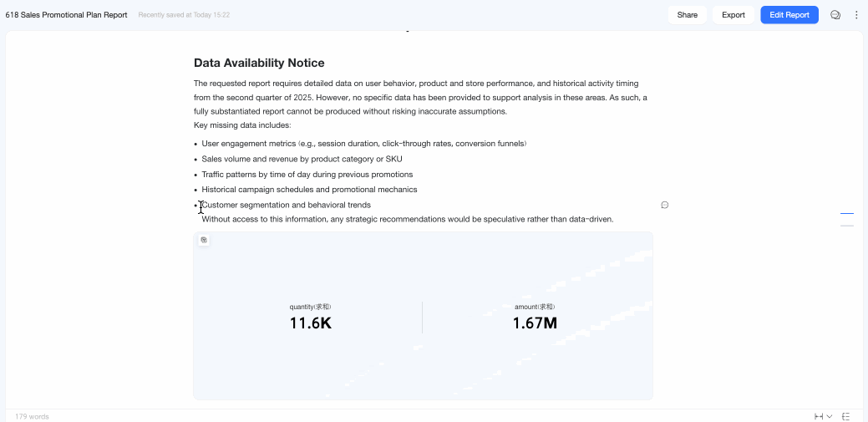Click the Export button
The width and height of the screenshot is (868, 422).
733,15
